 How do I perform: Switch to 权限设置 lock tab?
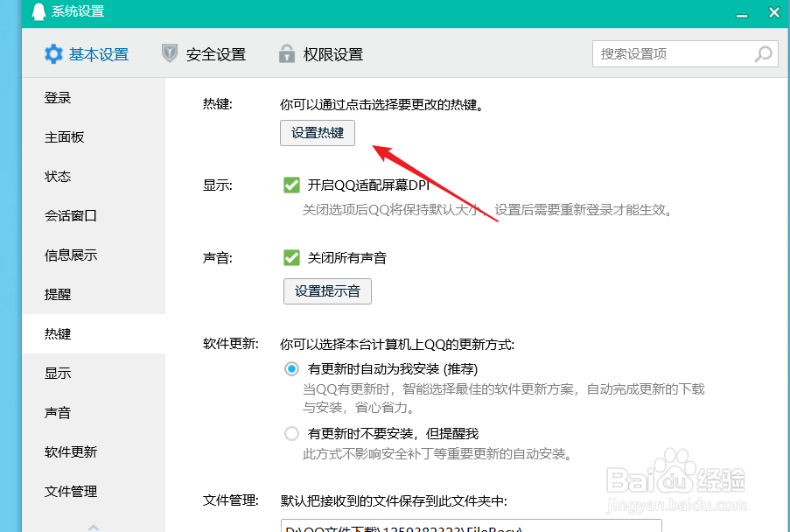click(x=321, y=54)
